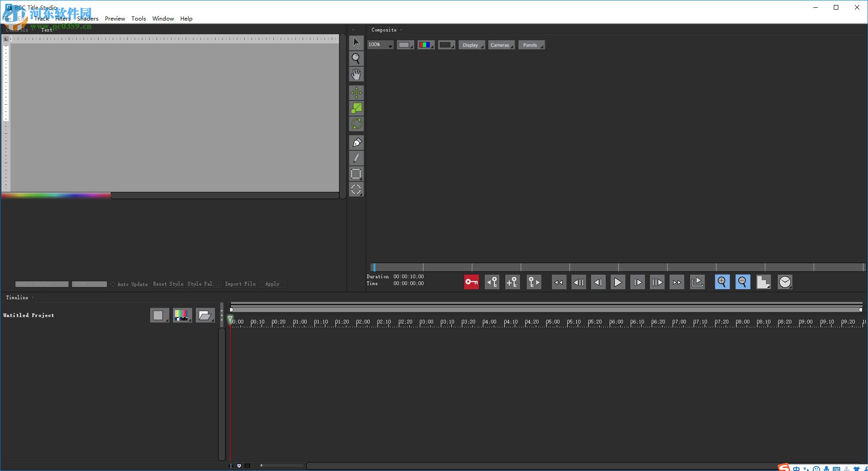This screenshot has height=471, width=868.
Task: Step back one frame
Action: tap(598, 282)
